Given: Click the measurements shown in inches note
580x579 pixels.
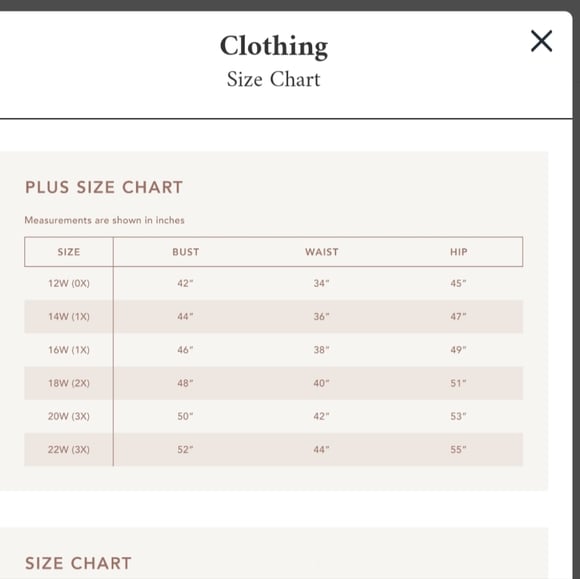Looking at the screenshot, I should coord(104,220).
